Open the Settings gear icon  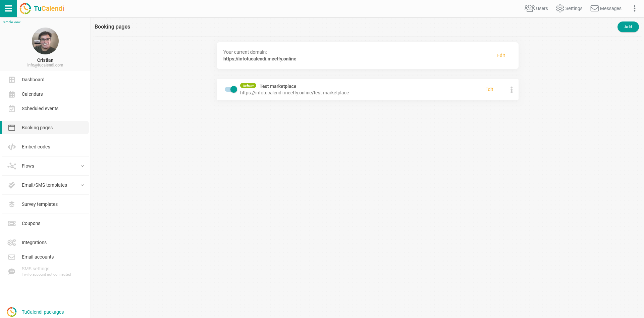click(x=560, y=8)
